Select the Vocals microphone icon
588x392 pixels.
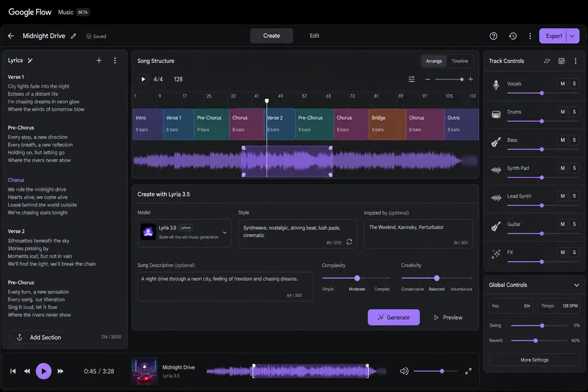496,85
